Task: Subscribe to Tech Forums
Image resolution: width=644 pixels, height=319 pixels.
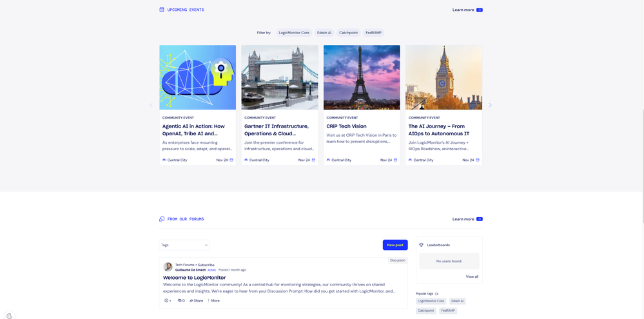Action: point(206,265)
